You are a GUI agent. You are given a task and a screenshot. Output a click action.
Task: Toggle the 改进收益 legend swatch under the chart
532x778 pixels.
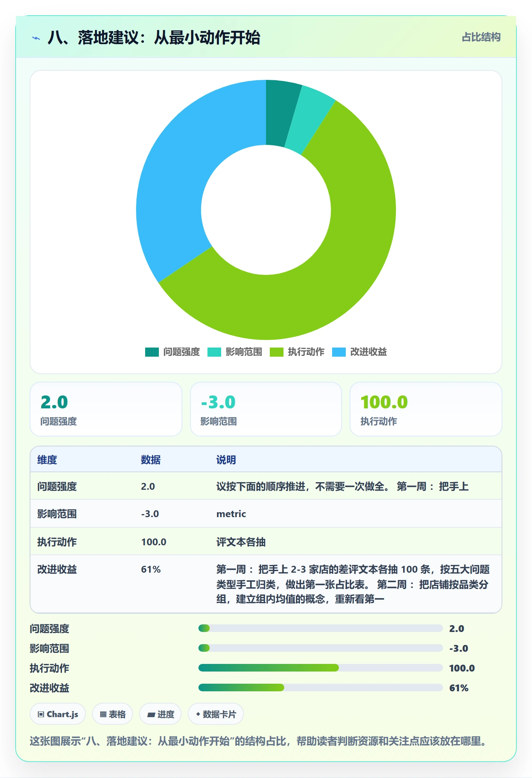pos(339,352)
